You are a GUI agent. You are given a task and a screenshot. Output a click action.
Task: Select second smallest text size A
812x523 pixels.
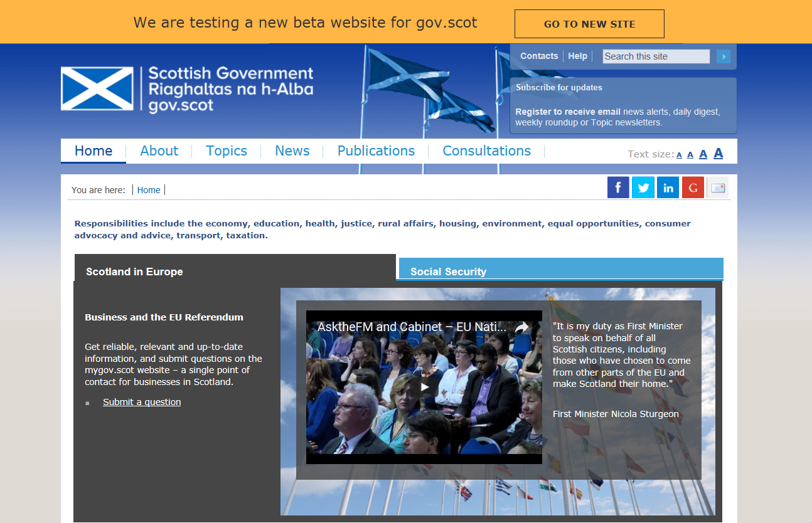tap(690, 154)
